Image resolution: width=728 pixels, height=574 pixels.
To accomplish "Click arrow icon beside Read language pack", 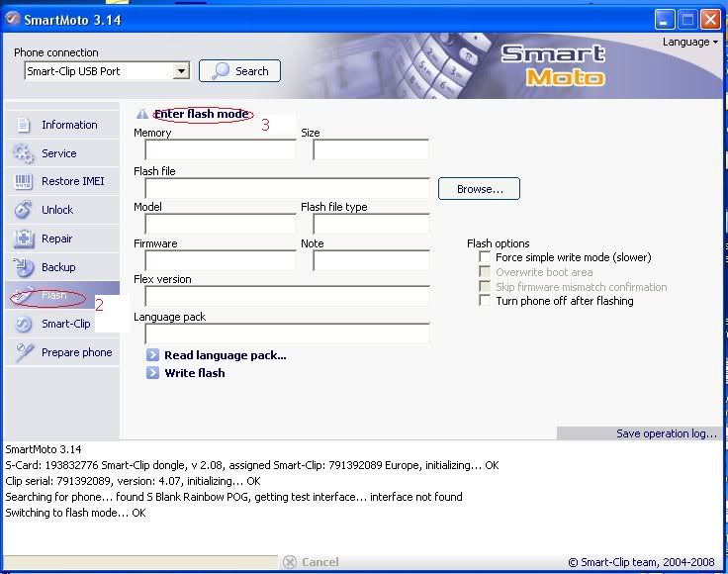I will tap(152, 355).
